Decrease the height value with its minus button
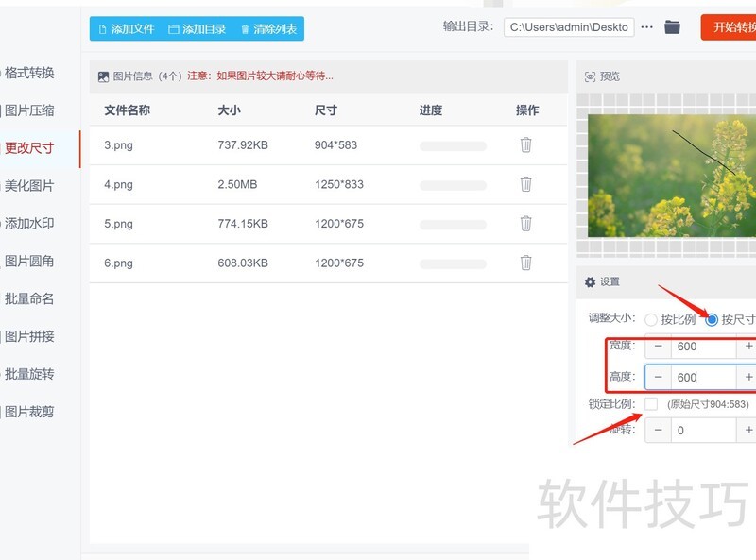This screenshot has width=756, height=560. pyautogui.click(x=657, y=376)
